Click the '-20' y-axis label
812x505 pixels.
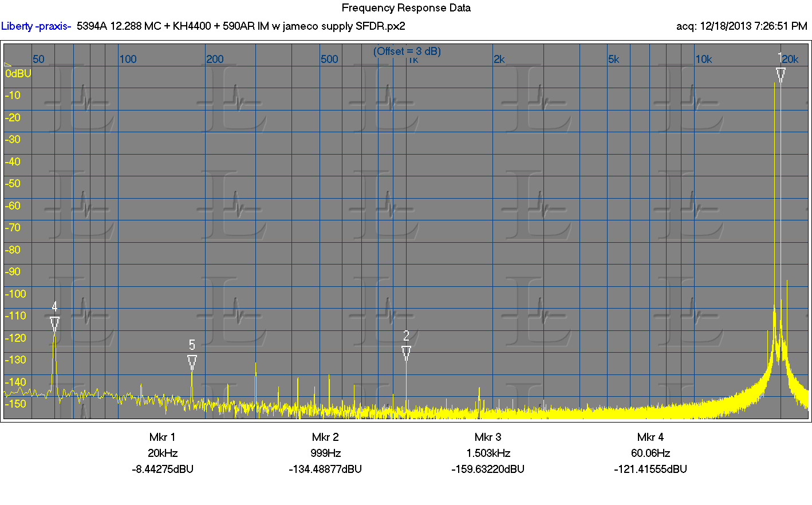(x=13, y=118)
